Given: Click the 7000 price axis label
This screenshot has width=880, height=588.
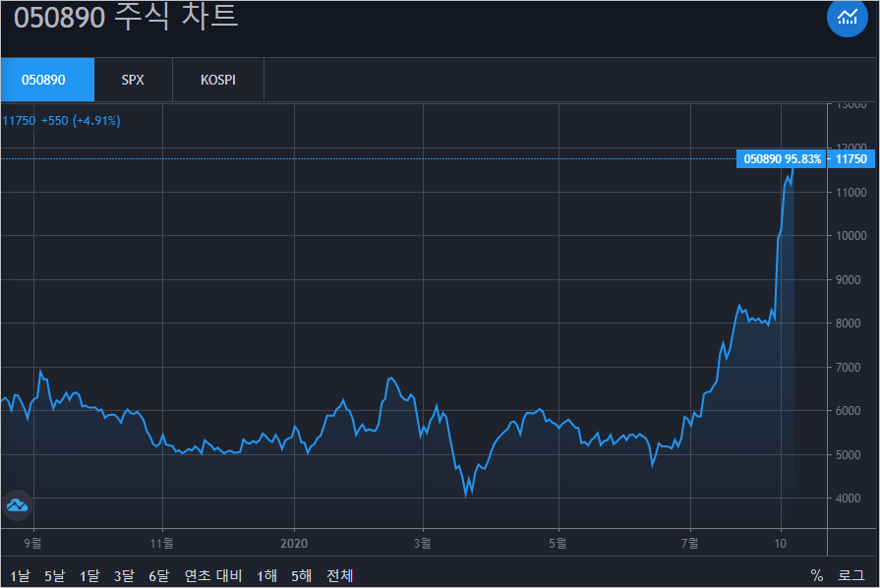Looking at the screenshot, I should point(848,368).
